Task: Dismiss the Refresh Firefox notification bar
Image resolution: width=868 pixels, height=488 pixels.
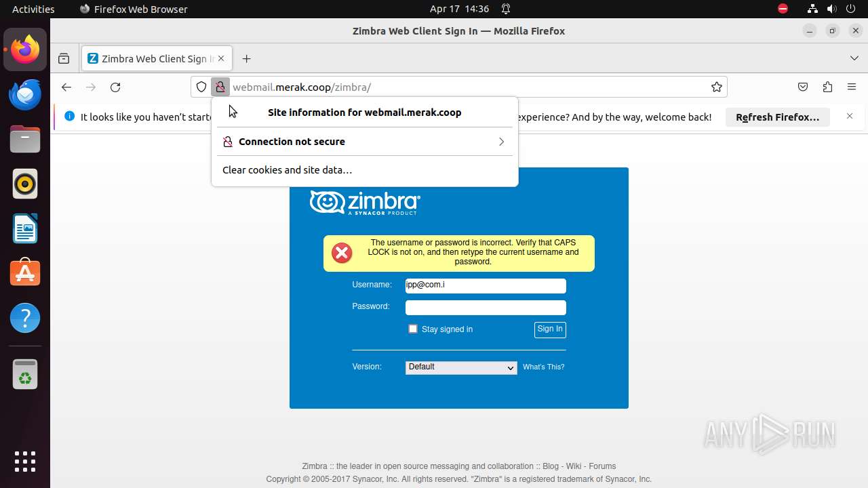Action: pyautogui.click(x=850, y=117)
